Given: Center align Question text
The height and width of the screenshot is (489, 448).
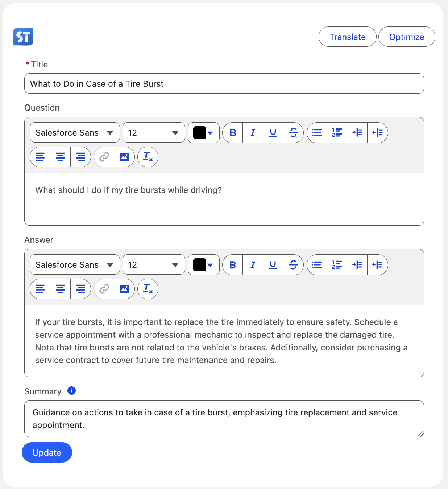Looking at the screenshot, I should tap(61, 157).
